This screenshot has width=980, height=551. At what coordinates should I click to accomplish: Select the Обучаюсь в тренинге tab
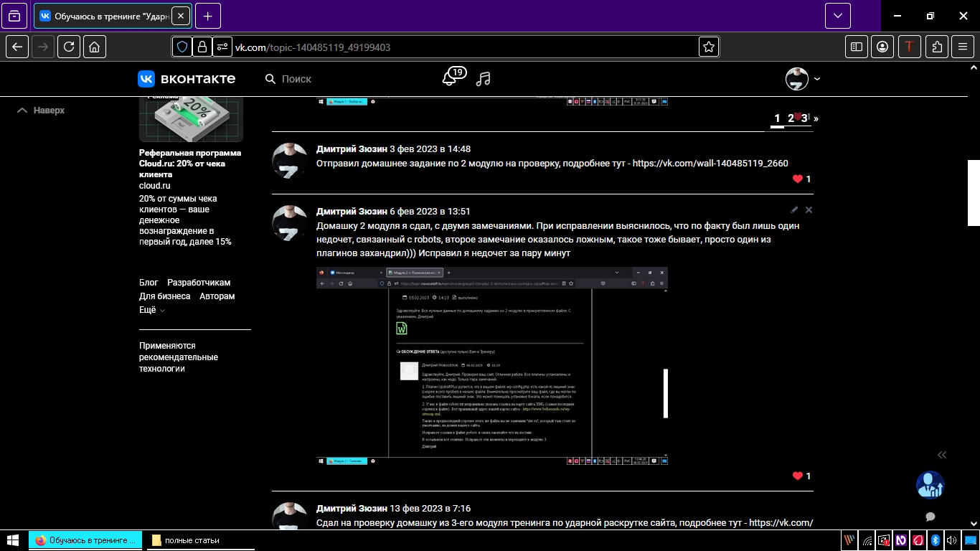tap(113, 15)
